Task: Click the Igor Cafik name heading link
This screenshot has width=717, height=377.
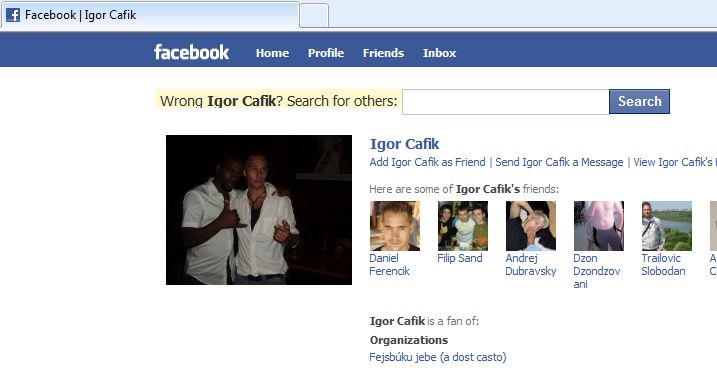Action: (x=405, y=144)
